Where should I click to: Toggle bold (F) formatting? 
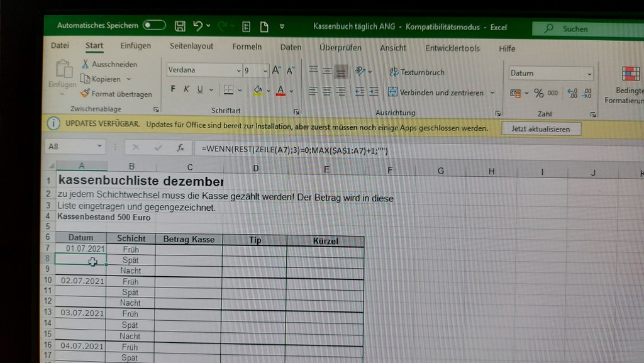coord(173,89)
